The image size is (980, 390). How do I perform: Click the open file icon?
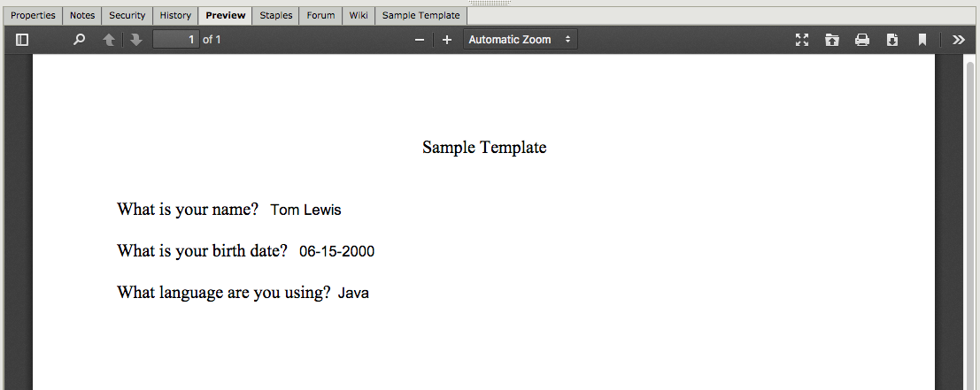tap(832, 40)
